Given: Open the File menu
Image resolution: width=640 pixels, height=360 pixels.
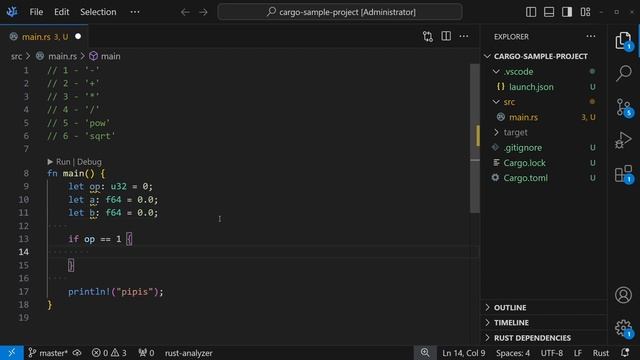Looking at the screenshot, I should [36, 12].
